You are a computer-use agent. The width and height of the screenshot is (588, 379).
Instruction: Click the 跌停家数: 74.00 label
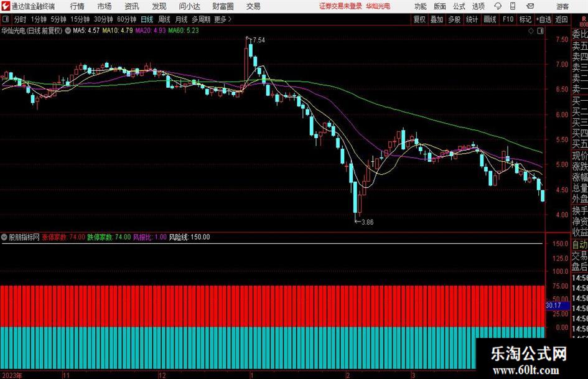(x=109, y=237)
